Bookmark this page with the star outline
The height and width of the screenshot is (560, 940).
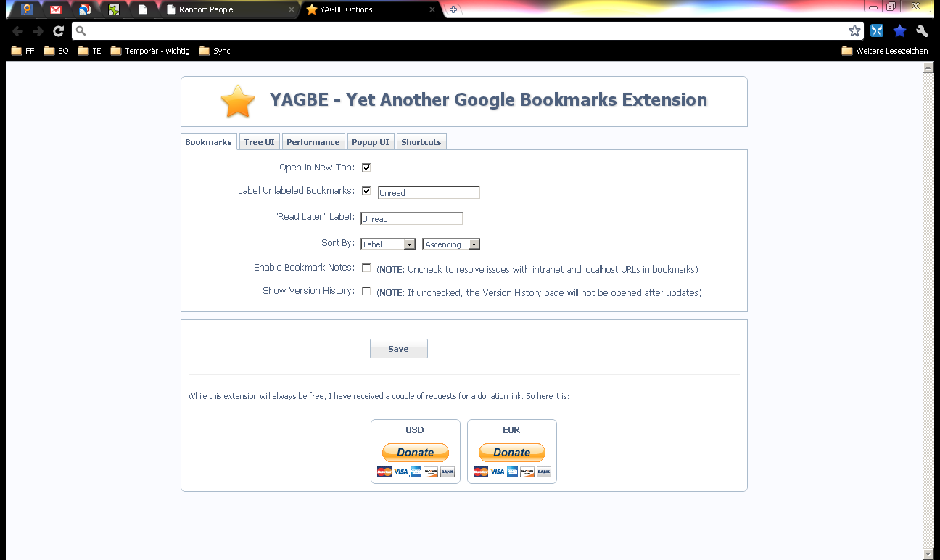(x=854, y=30)
